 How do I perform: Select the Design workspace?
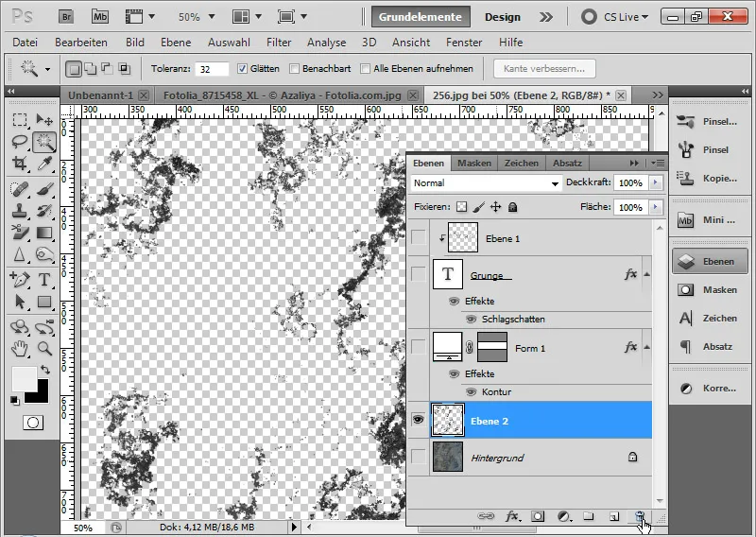503,17
